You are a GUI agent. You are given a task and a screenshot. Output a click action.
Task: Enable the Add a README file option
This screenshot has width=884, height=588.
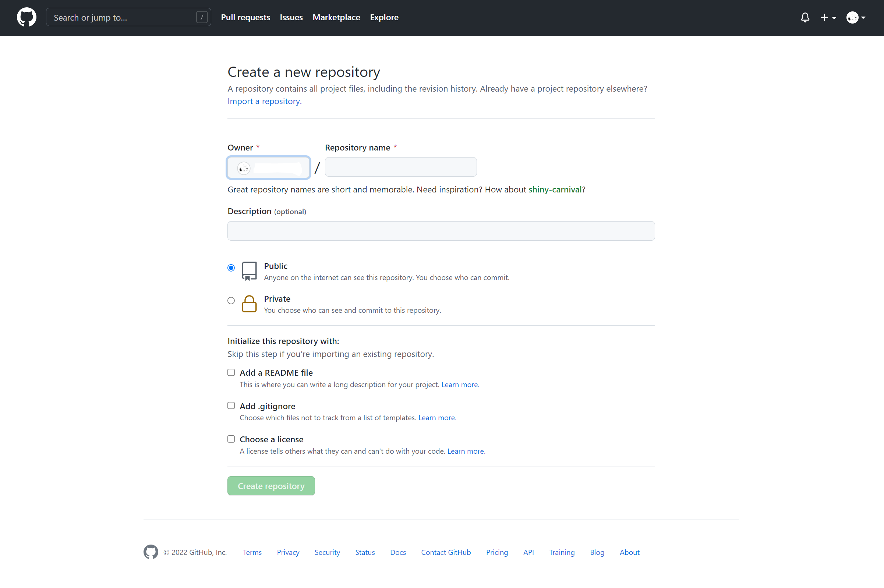(x=231, y=372)
